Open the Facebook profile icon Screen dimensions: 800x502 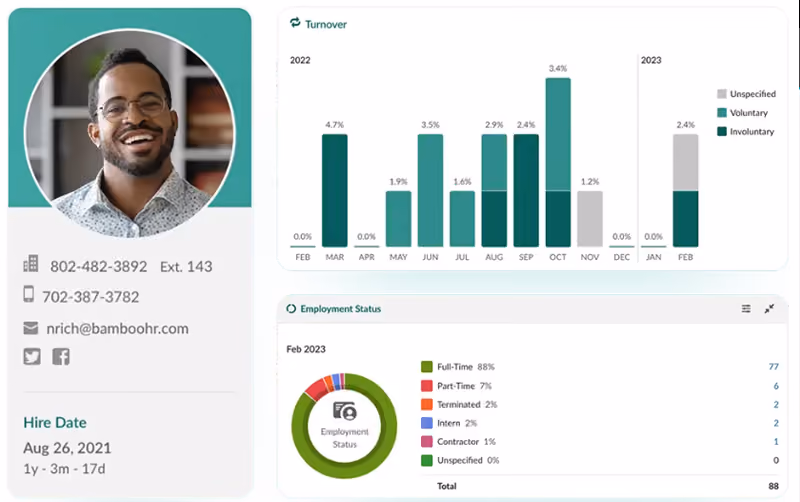click(x=61, y=357)
